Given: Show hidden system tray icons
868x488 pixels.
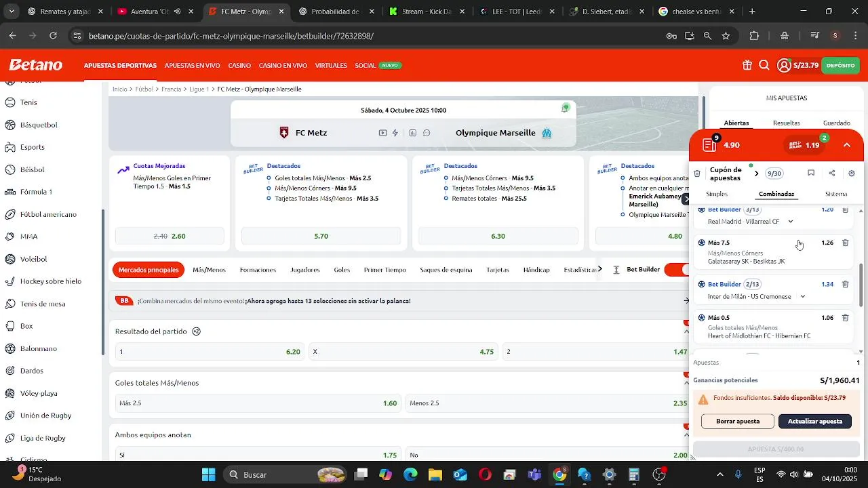Looking at the screenshot, I should 719,474.
